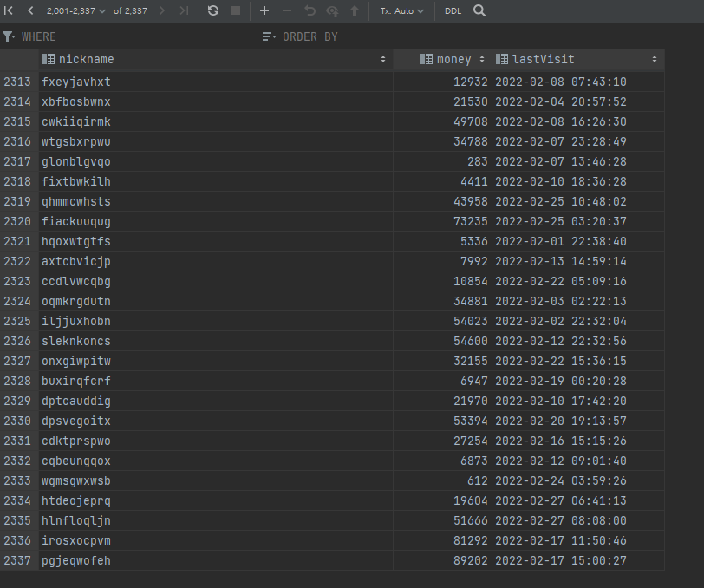The image size is (704, 588).
Task: Select lastVisit cell 2022-02-25 03:20:37
Action: pos(578,221)
